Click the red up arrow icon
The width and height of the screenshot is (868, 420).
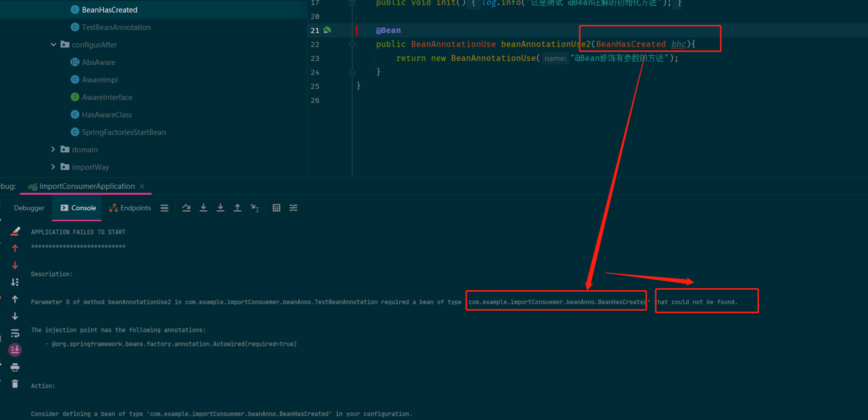click(x=15, y=248)
